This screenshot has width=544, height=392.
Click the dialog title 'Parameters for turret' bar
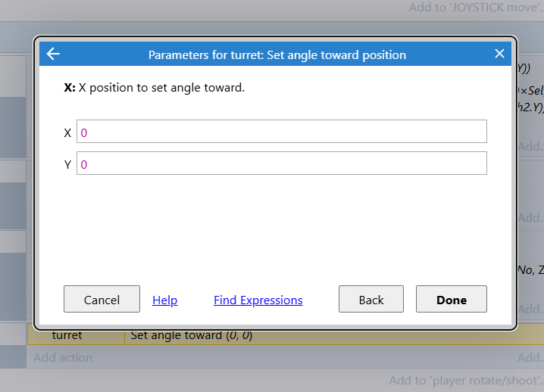point(277,54)
